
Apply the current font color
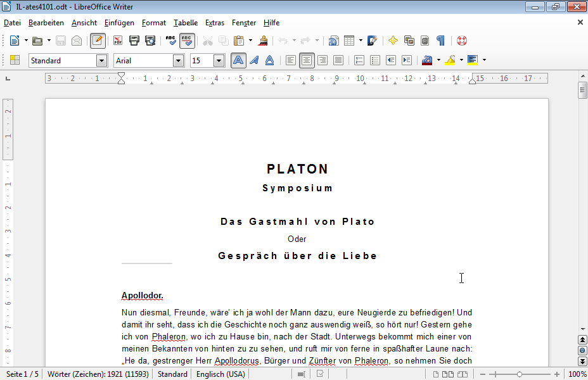[427, 60]
